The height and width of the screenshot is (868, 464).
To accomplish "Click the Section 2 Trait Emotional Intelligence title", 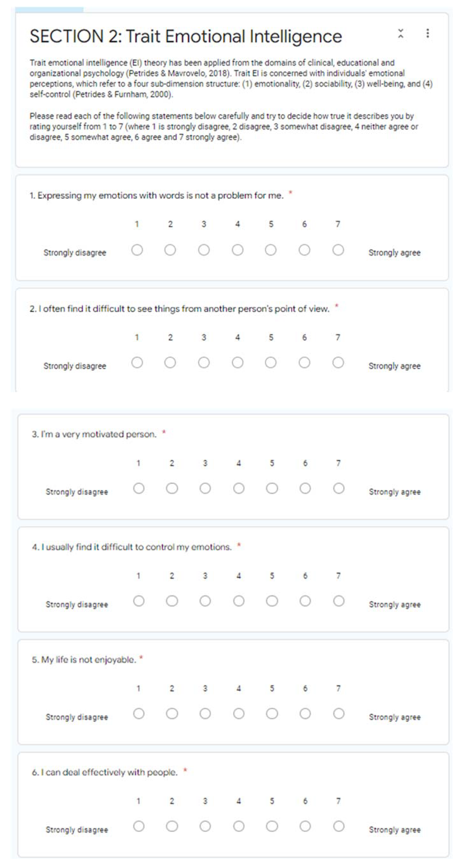I will coord(186,36).
